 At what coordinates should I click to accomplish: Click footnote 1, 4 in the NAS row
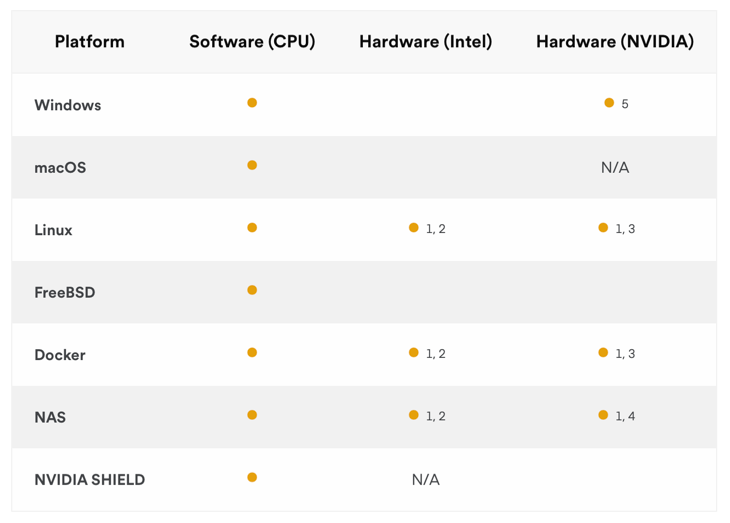(625, 416)
